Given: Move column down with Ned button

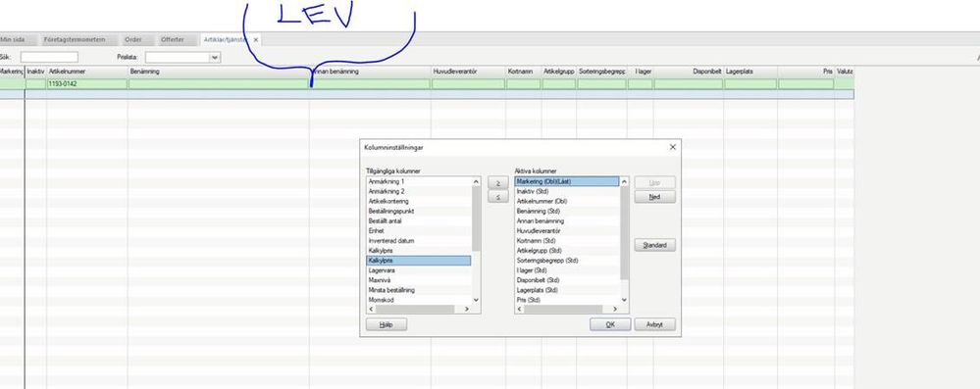Looking at the screenshot, I should coord(654,197).
